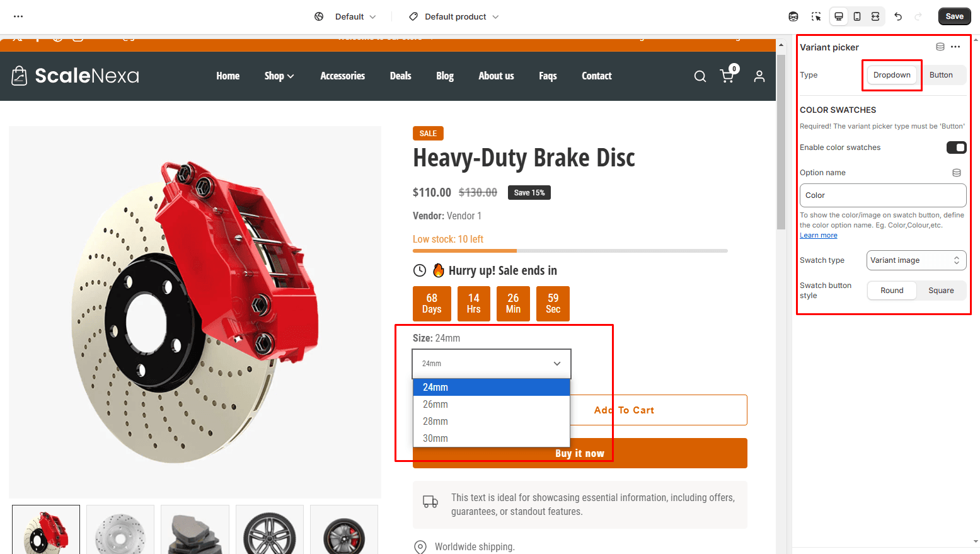Choose Square swatch button style
The width and height of the screenshot is (980, 554).
(x=941, y=291)
